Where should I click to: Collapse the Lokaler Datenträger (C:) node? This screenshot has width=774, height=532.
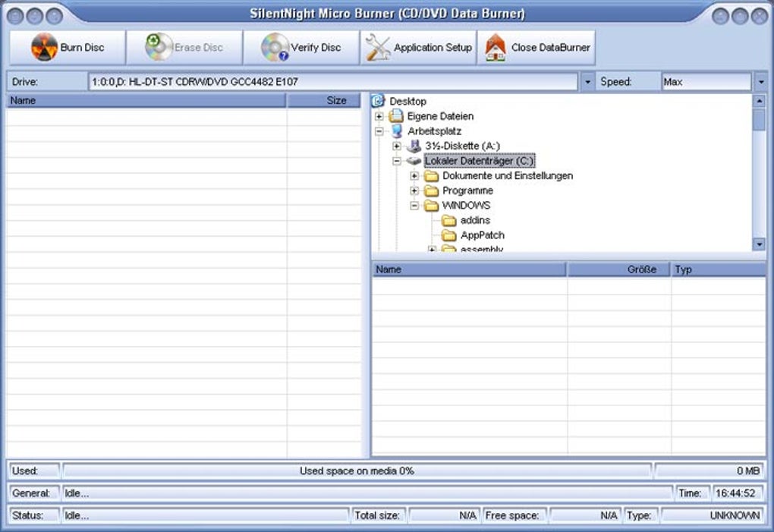(x=396, y=161)
